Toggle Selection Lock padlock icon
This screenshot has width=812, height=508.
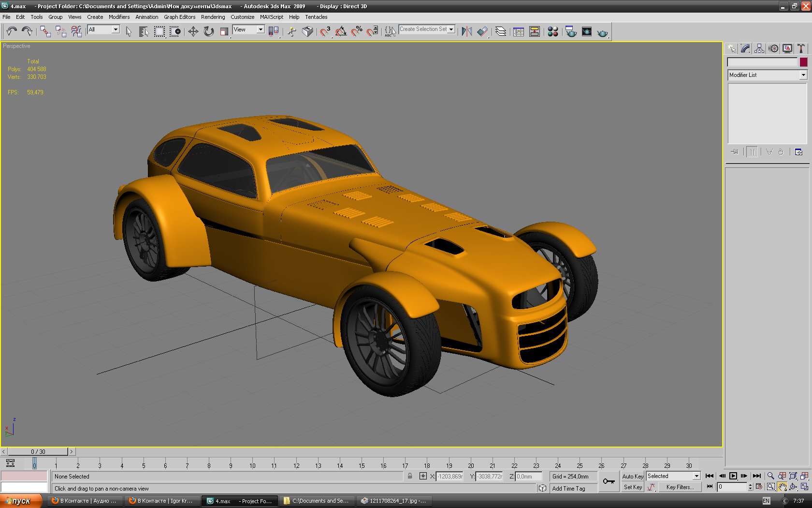[410, 476]
